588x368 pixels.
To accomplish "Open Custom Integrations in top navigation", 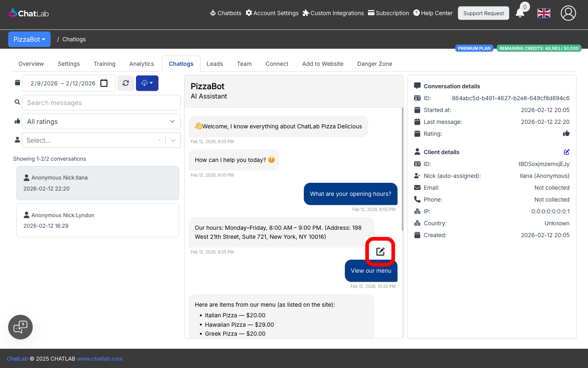I will (x=333, y=13).
